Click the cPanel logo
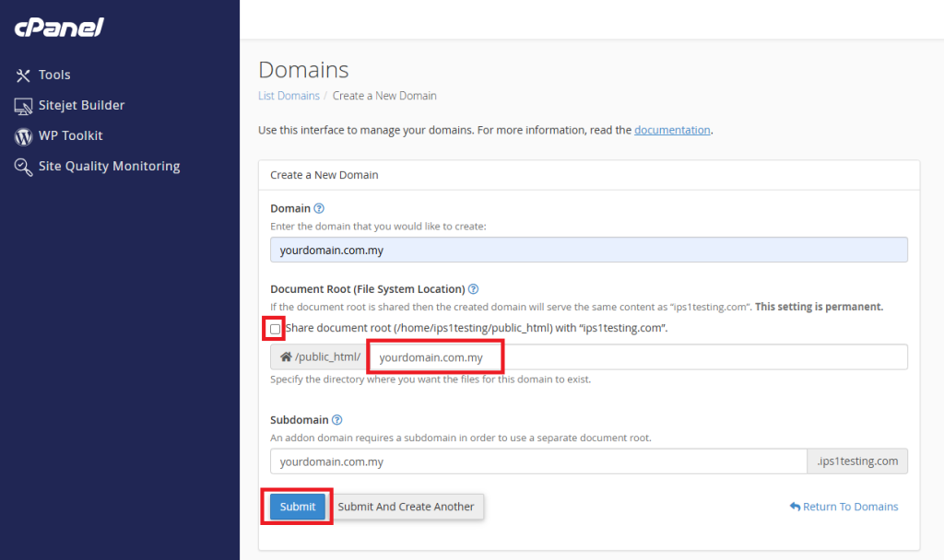The height and width of the screenshot is (560, 944). (58, 27)
